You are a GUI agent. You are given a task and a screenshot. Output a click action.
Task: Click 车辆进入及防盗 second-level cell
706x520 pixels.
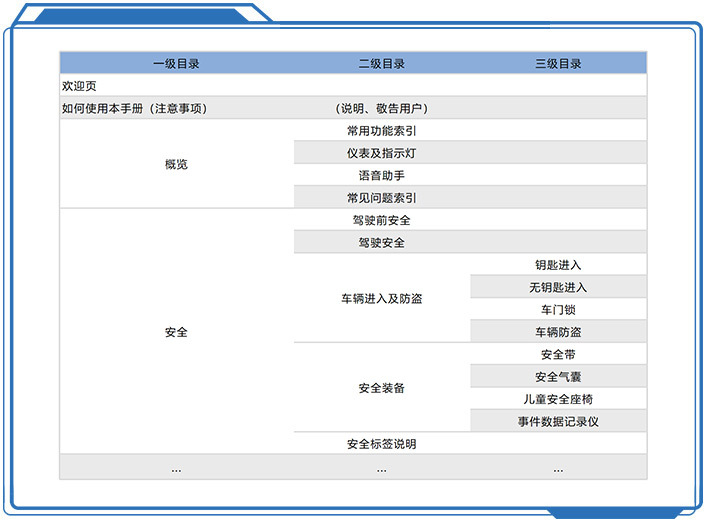pyautogui.click(x=381, y=298)
